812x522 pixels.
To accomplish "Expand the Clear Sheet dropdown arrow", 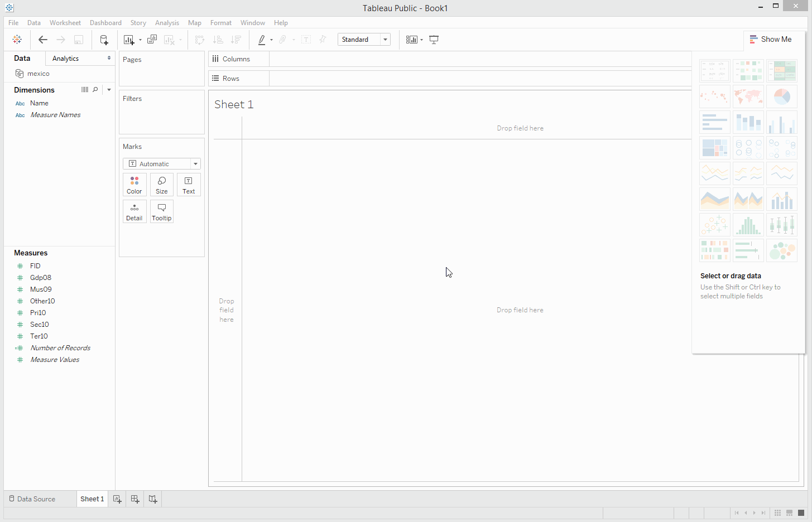I will tap(180, 40).
